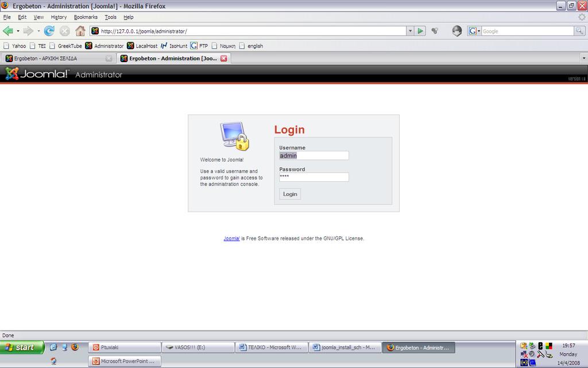This screenshot has width=588, height=368.
Task: Reload the current page
Action: click(49, 31)
